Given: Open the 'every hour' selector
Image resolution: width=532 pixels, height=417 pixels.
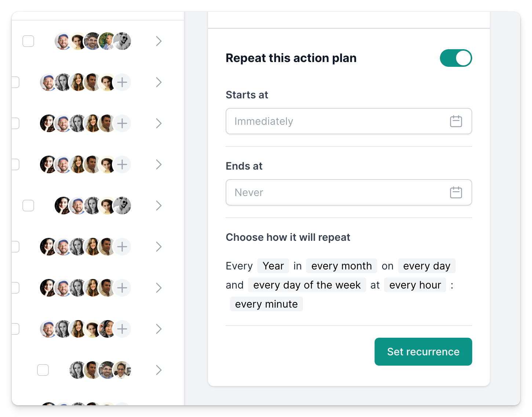Looking at the screenshot, I should (x=415, y=285).
